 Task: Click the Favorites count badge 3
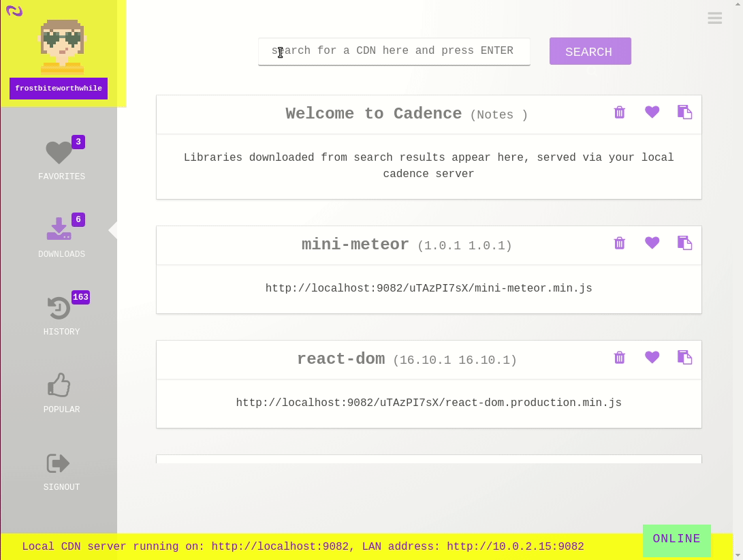[x=78, y=142]
